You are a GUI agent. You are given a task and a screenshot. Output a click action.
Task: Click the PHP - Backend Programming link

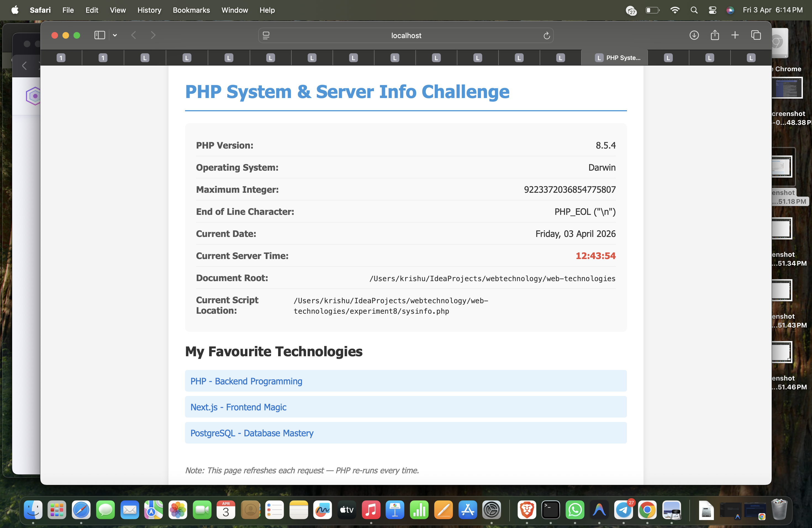[x=246, y=381]
